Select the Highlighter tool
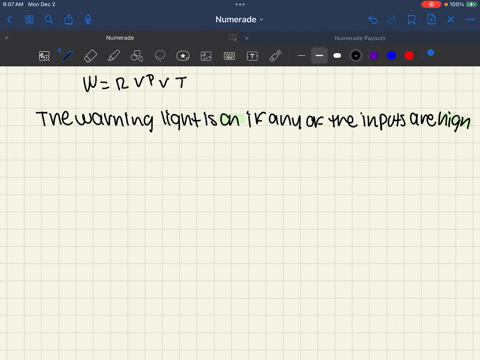 (x=114, y=56)
